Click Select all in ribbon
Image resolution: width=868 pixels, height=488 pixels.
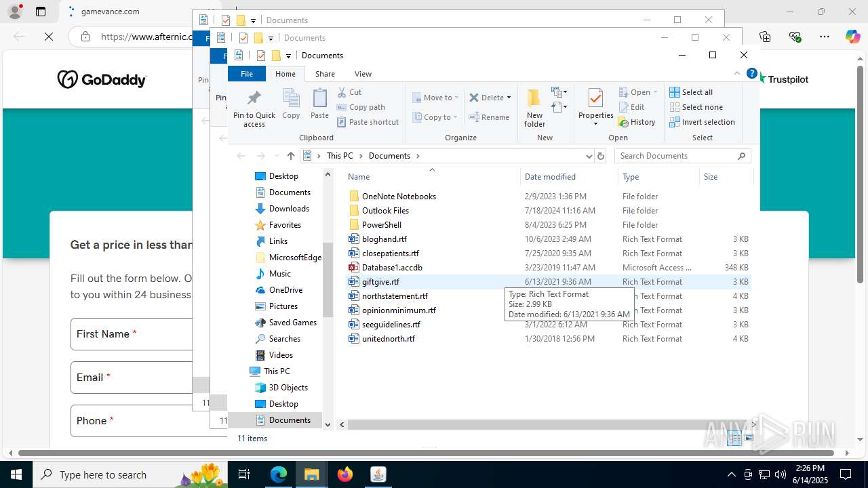coord(691,92)
